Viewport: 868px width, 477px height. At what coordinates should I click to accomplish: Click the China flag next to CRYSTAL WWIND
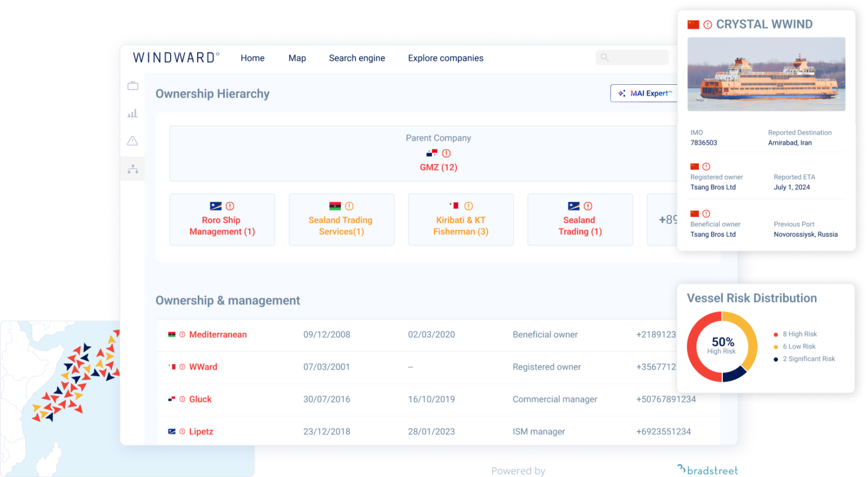click(x=693, y=25)
